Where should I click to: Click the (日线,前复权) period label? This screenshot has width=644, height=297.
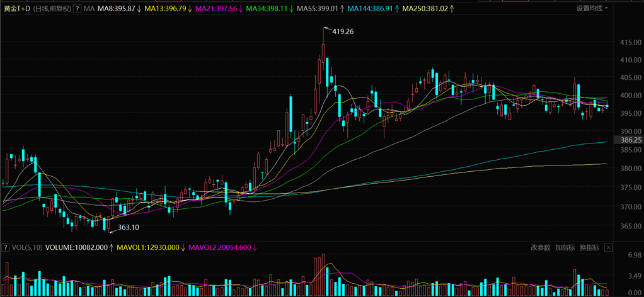[x=51, y=9]
